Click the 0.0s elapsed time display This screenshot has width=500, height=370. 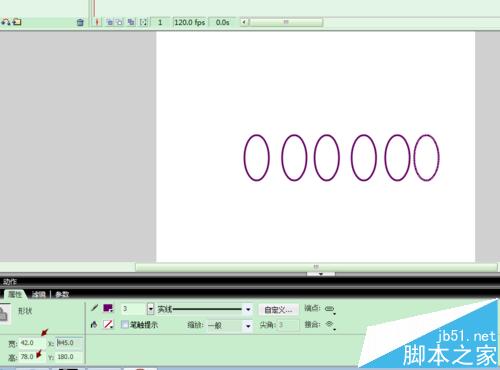pos(222,22)
